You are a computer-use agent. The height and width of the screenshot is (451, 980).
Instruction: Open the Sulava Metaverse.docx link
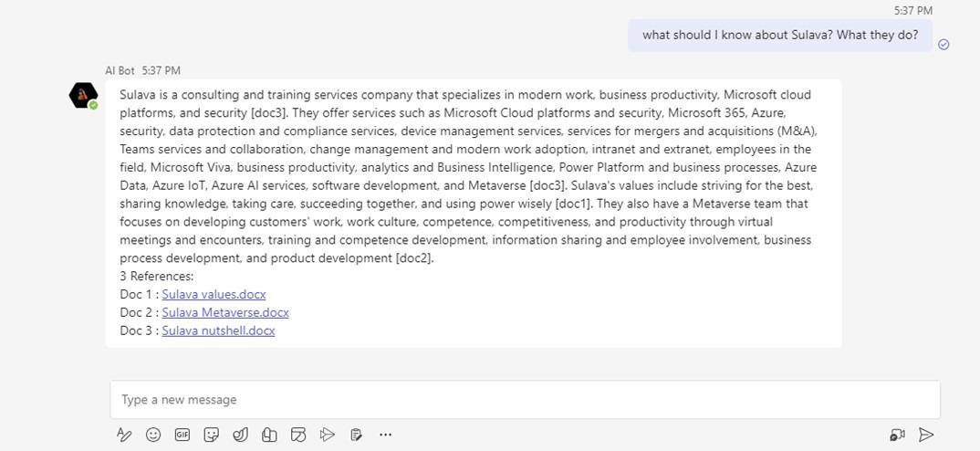click(x=225, y=312)
